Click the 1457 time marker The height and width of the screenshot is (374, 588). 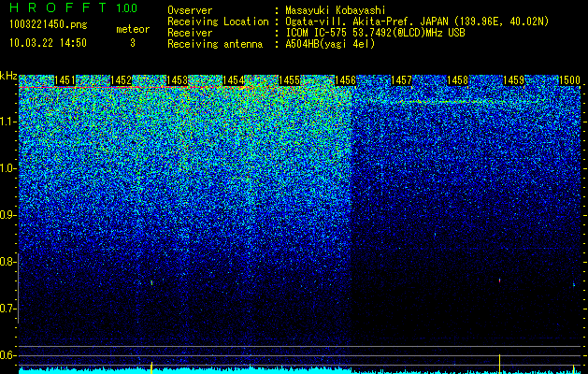[x=401, y=80]
